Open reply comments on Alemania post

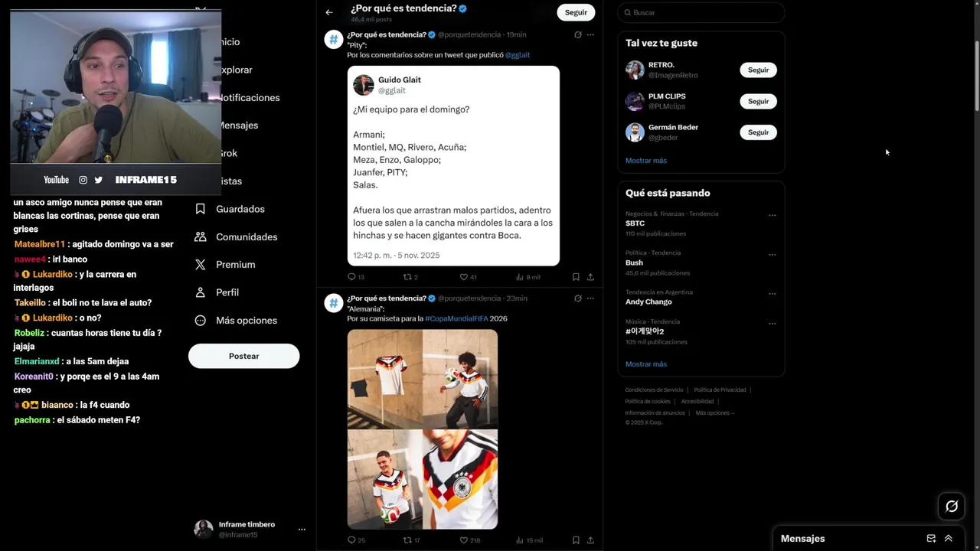pyautogui.click(x=352, y=540)
